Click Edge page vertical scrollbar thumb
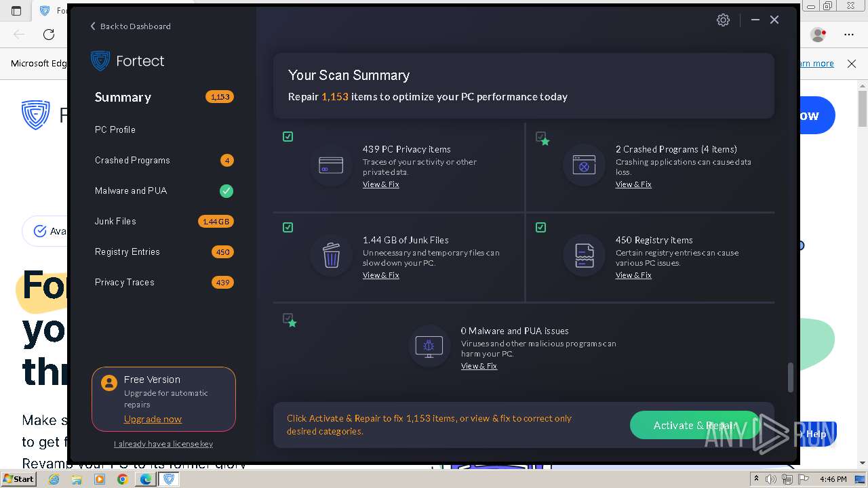Viewport: 868px width, 488px height. tap(863, 108)
